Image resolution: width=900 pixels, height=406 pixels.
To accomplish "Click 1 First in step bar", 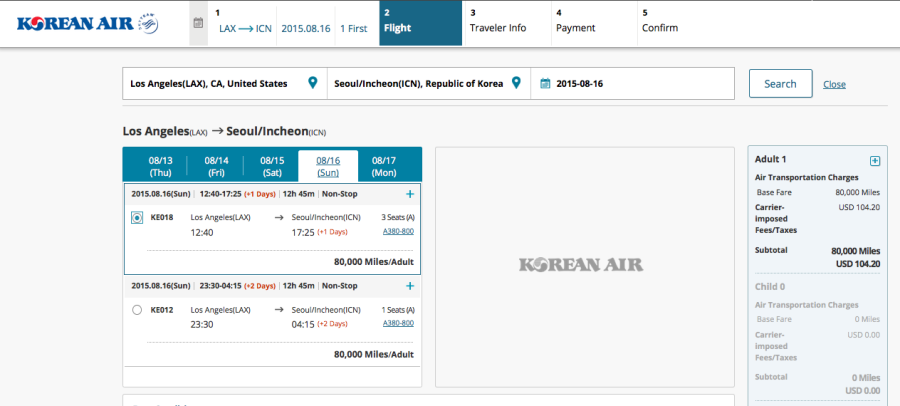I will (354, 28).
